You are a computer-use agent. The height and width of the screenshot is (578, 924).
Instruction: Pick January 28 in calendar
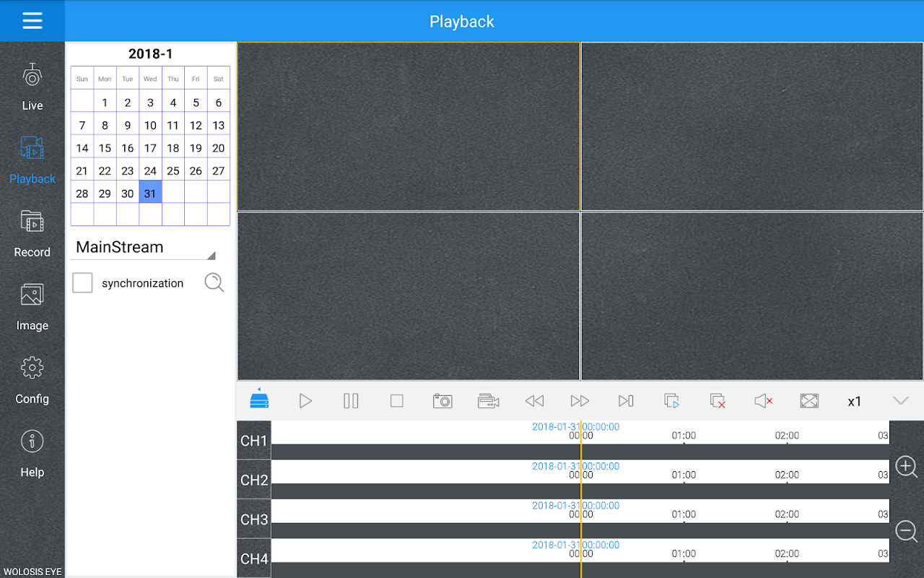(82, 194)
